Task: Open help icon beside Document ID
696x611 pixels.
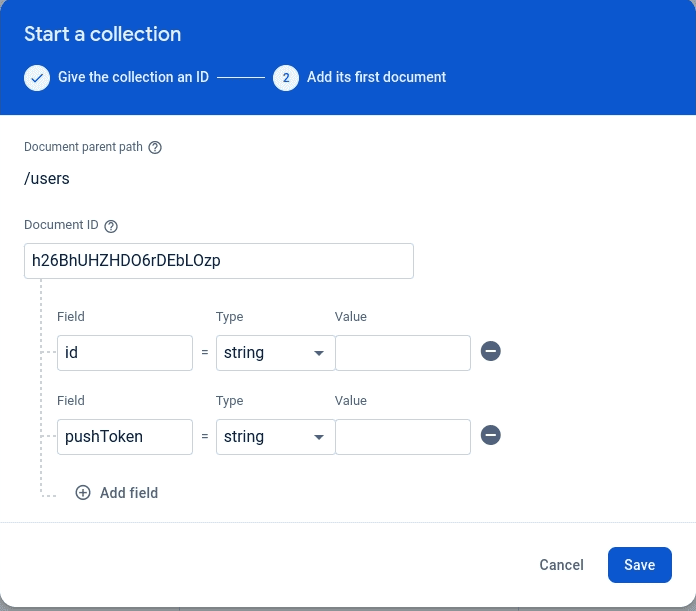Action: click(111, 226)
